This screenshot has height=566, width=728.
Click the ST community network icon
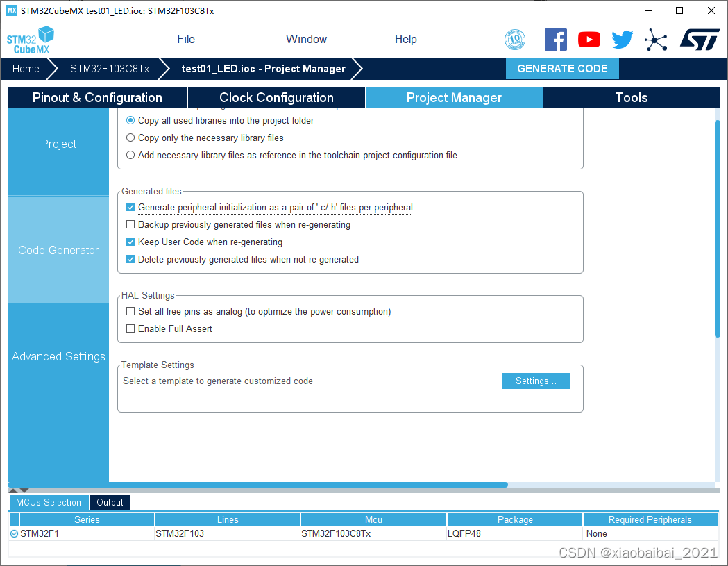click(656, 40)
